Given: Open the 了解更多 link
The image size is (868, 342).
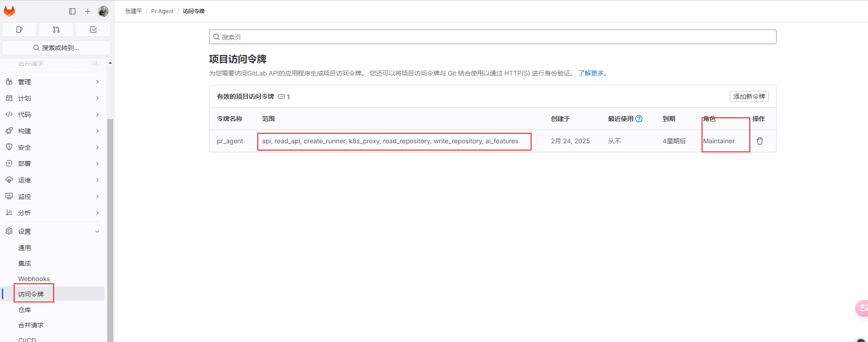Looking at the screenshot, I should 592,73.
